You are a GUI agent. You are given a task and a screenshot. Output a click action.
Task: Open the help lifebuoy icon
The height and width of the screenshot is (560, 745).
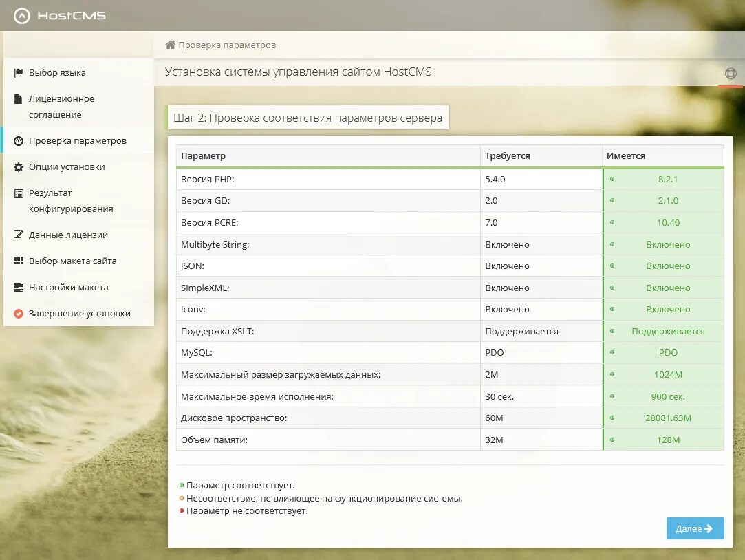pos(731,73)
